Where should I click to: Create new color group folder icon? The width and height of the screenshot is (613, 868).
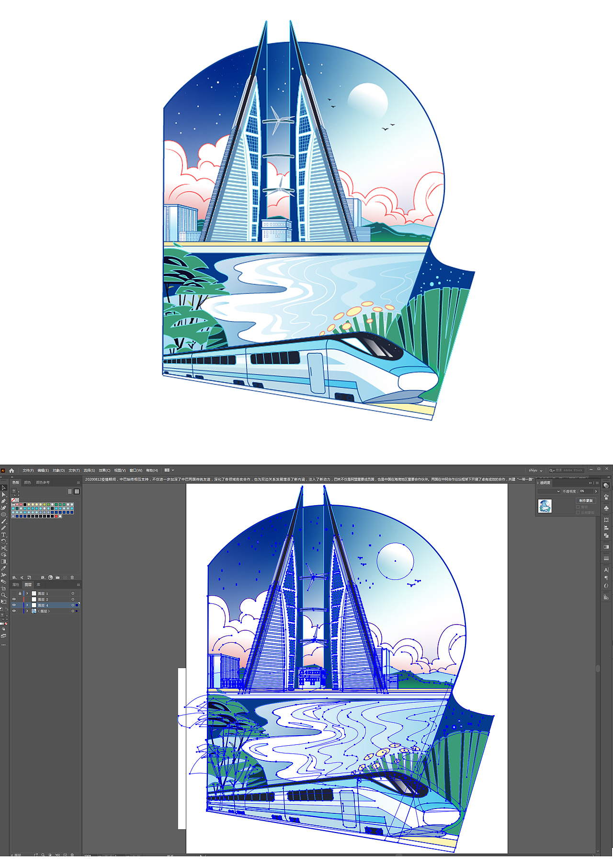[57, 578]
